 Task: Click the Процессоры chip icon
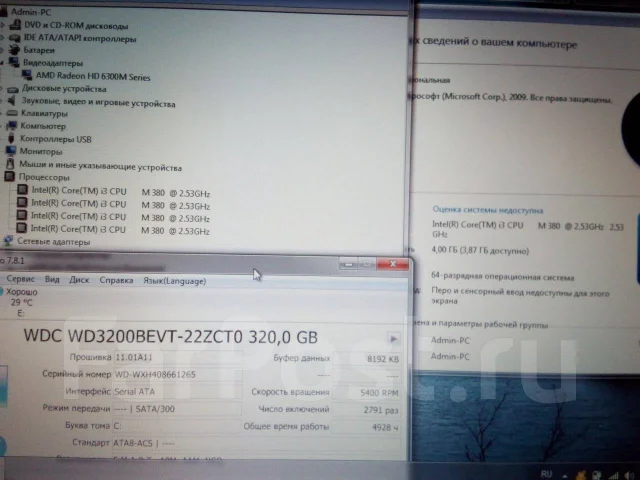[x=9, y=177]
